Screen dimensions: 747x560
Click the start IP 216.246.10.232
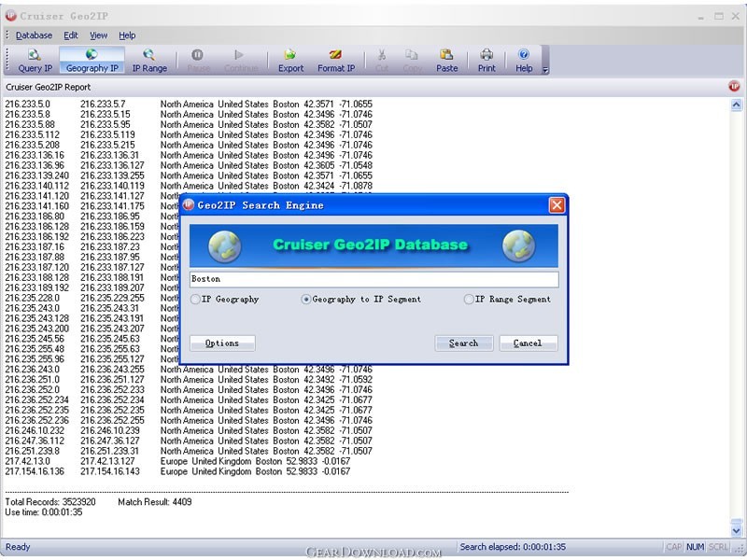click(x=35, y=430)
